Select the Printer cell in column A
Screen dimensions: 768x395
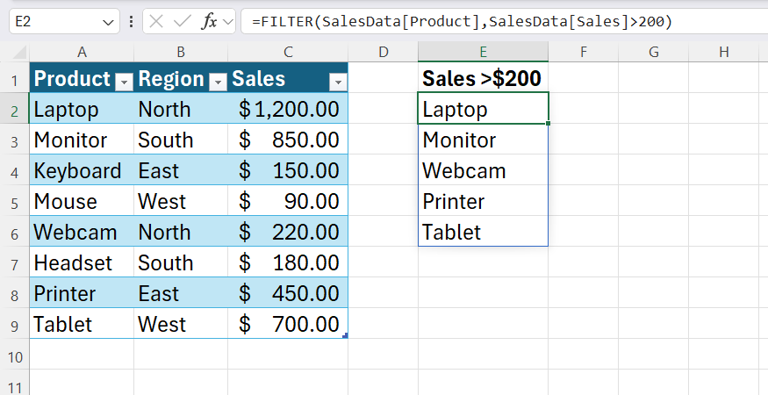click(x=81, y=293)
